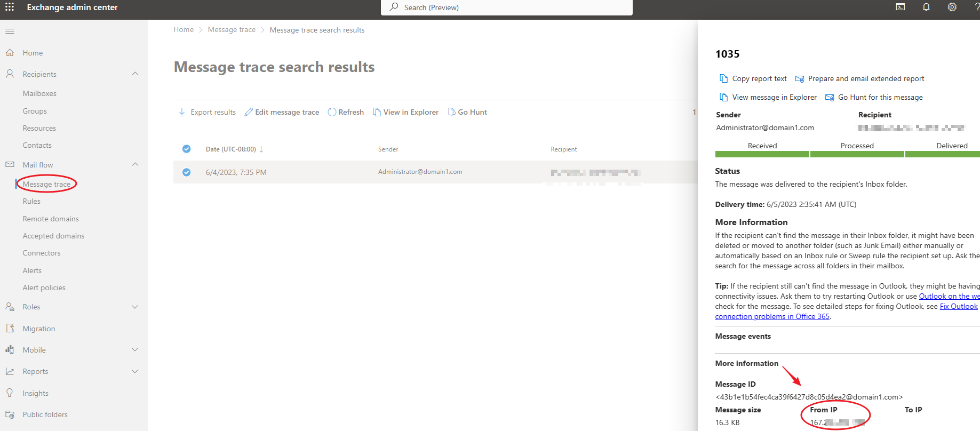Click the Delivered progress stage bar
980x431 pixels.
click(x=943, y=154)
